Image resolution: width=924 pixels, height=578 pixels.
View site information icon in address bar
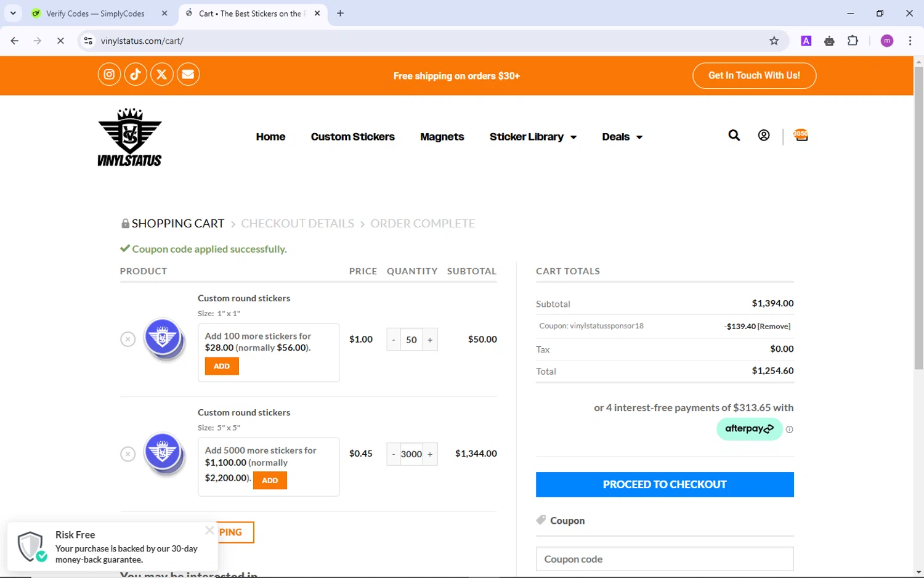tap(88, 41)
